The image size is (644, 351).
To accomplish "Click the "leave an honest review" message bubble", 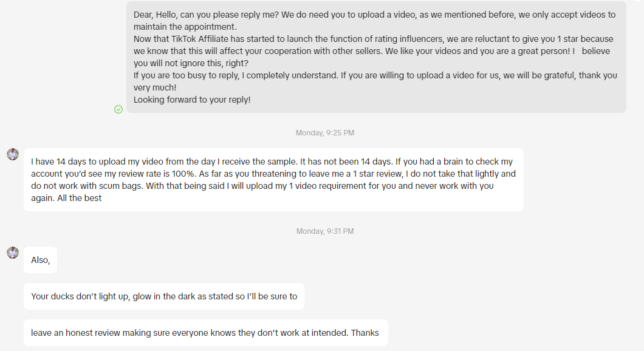I will pos(205,333).
